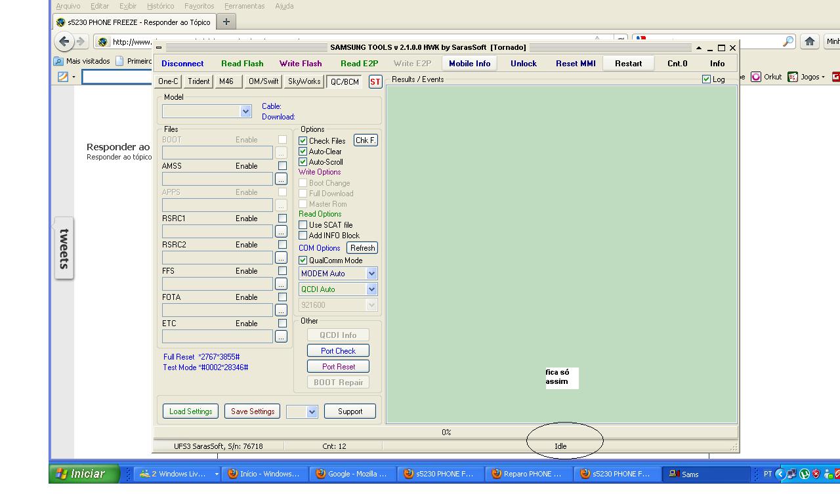Enable the ETC file checkbox
The image size is (840, 504).
point(282,324)
